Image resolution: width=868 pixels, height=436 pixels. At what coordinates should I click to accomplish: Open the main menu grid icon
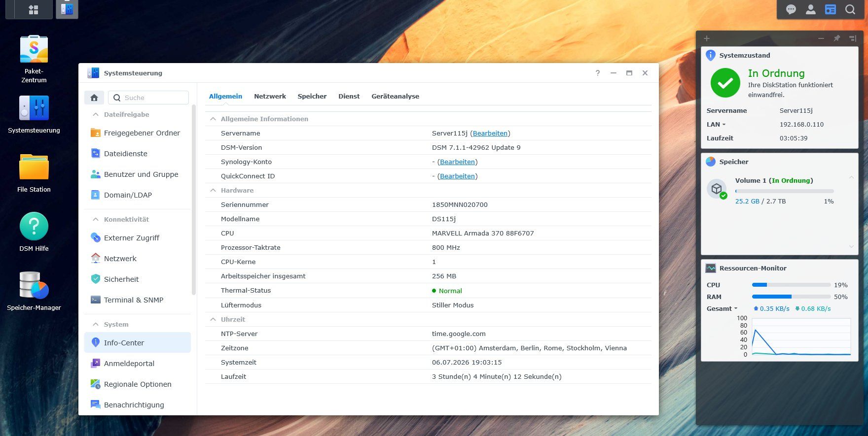click(34, 9)
